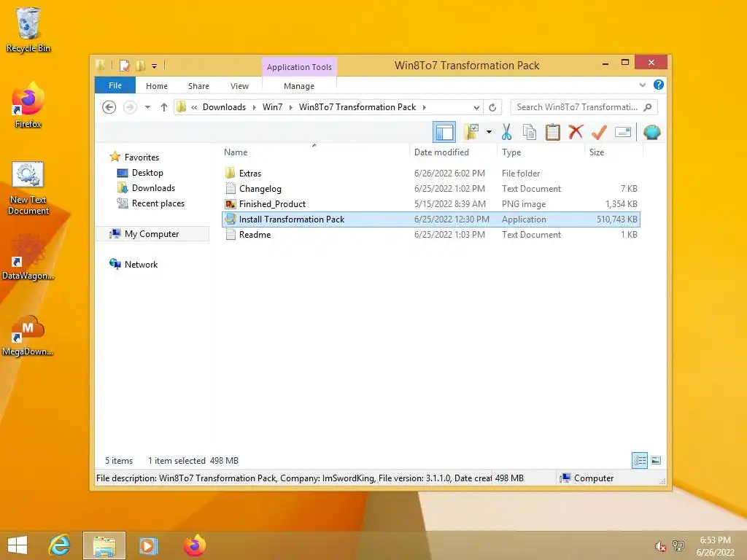
Task: Open the View ribbon tab
Action: click(239, 86)
